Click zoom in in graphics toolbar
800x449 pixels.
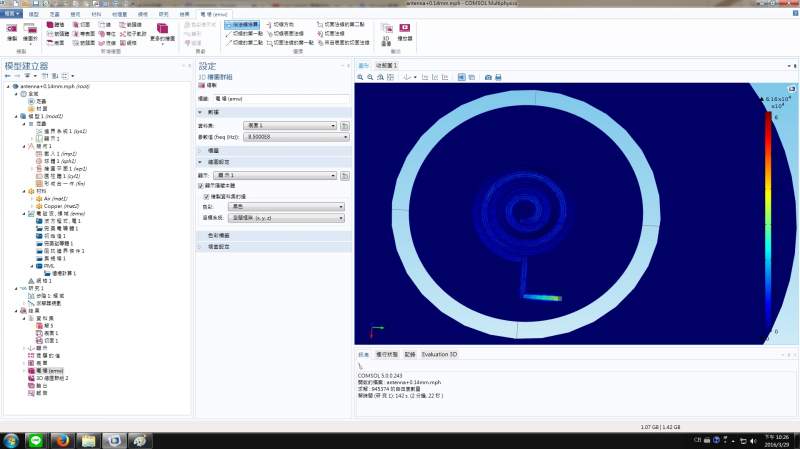click(x=360, y=77)
